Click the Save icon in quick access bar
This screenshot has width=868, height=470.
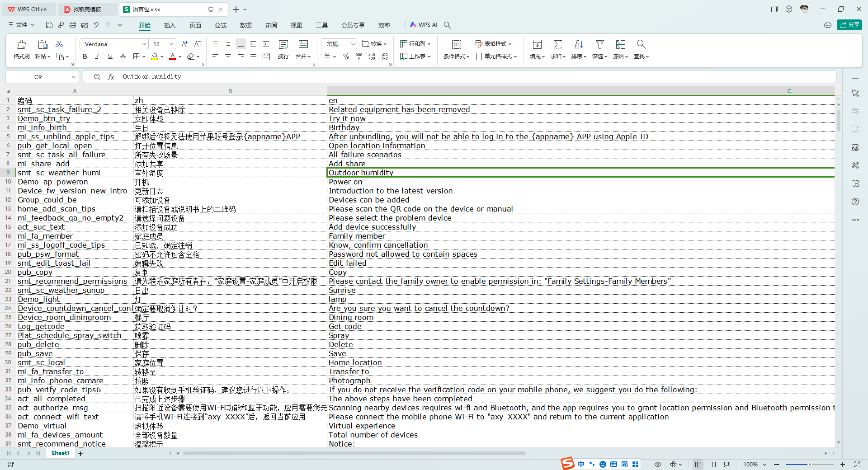click(49, 25)
